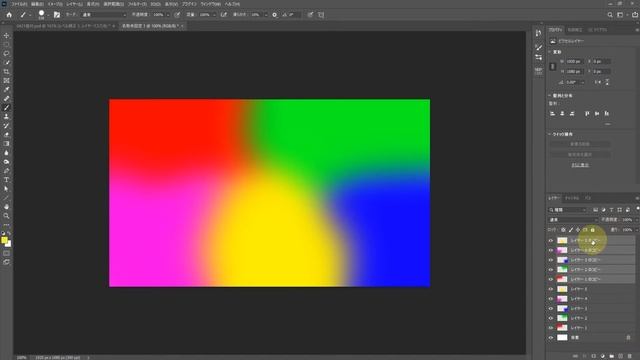Open the ファイル menu
The height and width of the screenshot is (360, 640).
19,4
